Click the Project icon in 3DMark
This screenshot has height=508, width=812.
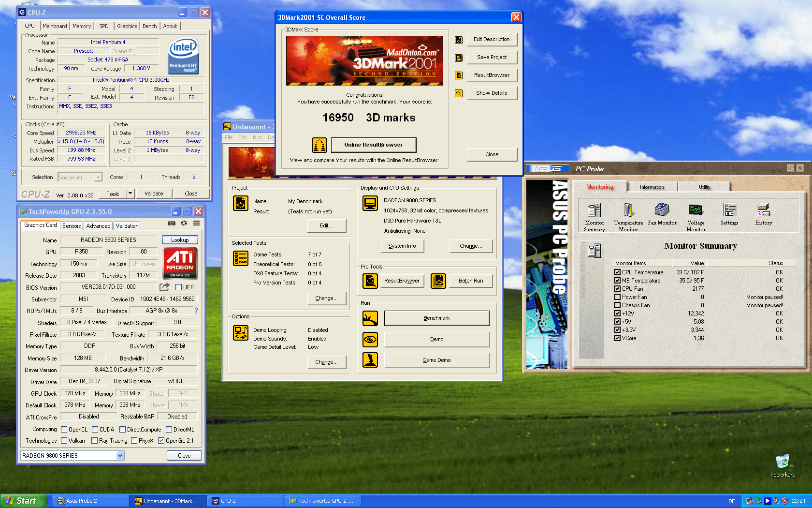click(x=241, y=203)
